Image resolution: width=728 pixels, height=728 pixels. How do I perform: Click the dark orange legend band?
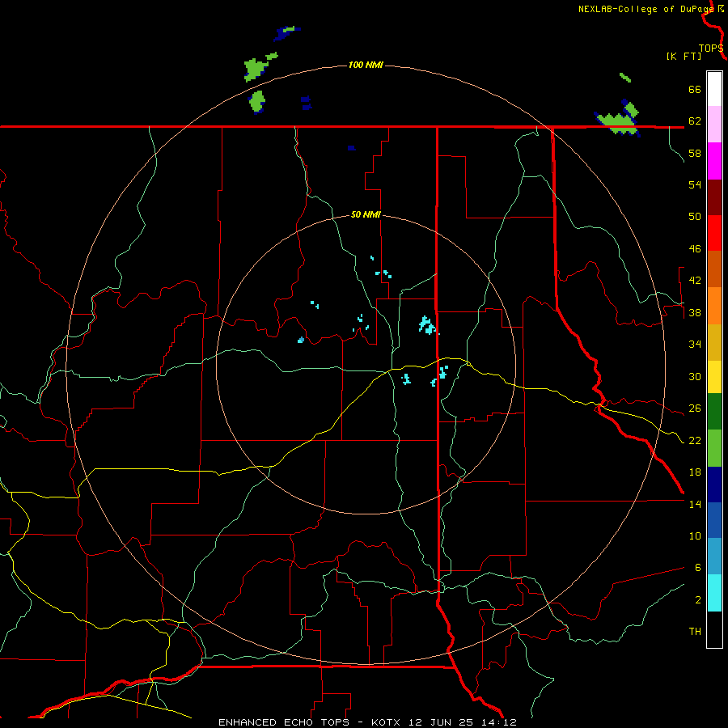714,269
